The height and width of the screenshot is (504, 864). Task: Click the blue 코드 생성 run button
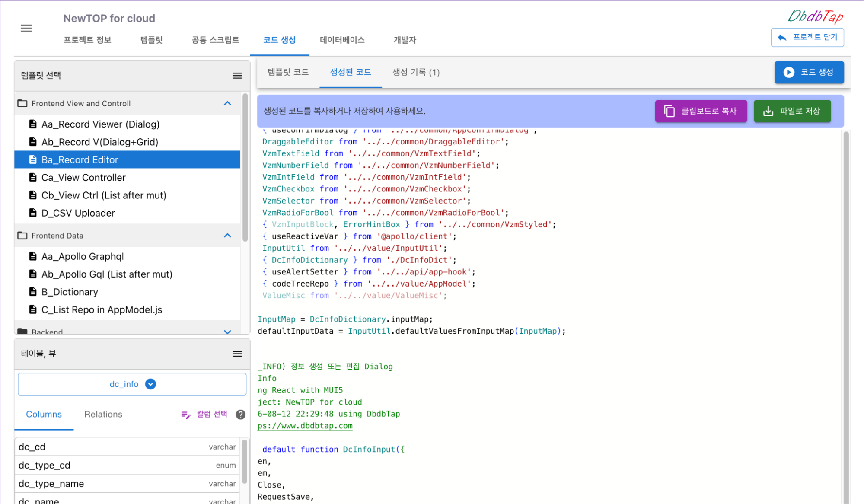[x=809, y=73]
